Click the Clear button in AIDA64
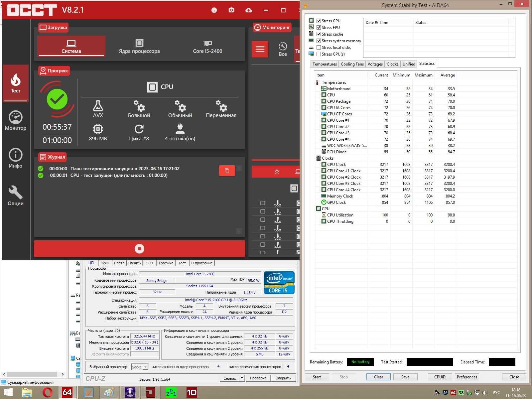The width and height of the screenshot is (532, 399). tap(378, 377)
